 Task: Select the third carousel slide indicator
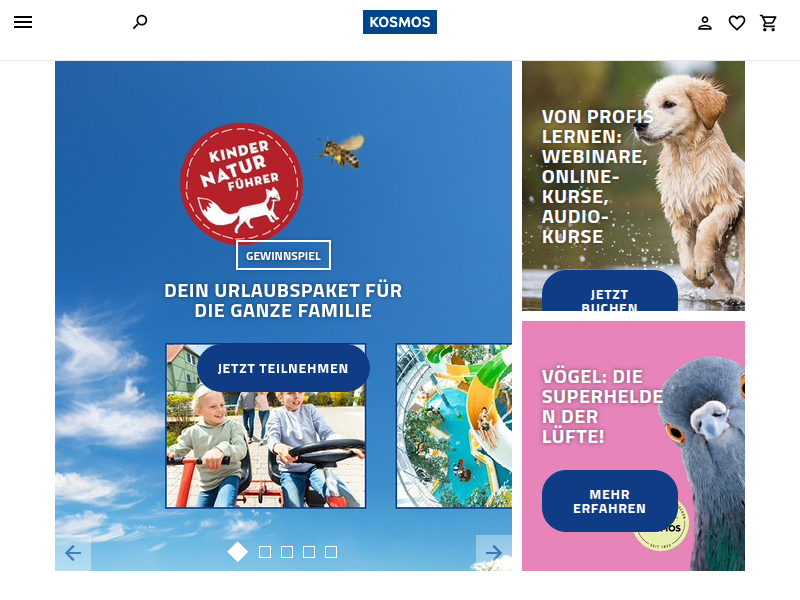click(x=287, y=552)
